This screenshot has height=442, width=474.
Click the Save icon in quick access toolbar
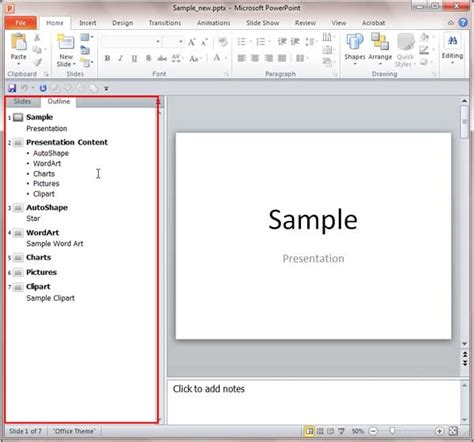point(12,88)
